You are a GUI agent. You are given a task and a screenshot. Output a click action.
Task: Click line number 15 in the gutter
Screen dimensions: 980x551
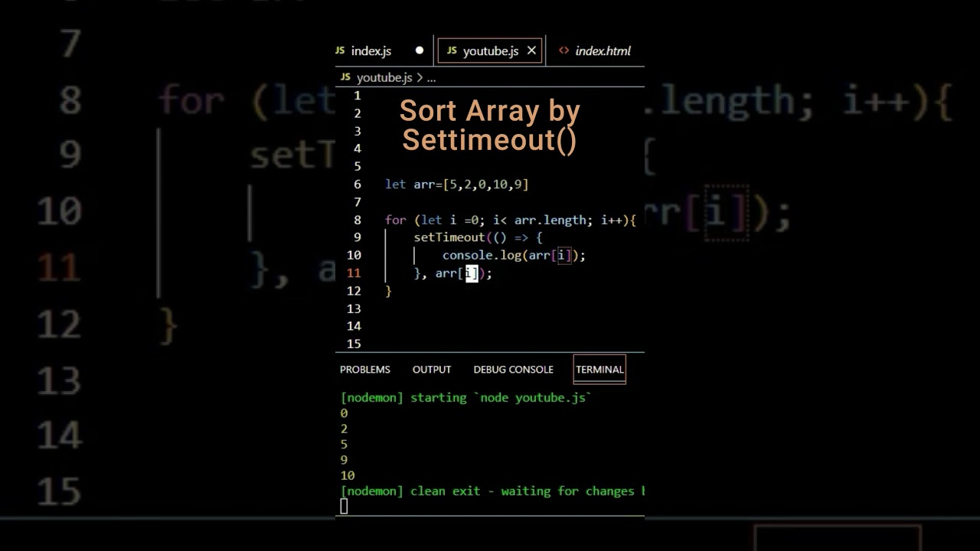(354, 344)
